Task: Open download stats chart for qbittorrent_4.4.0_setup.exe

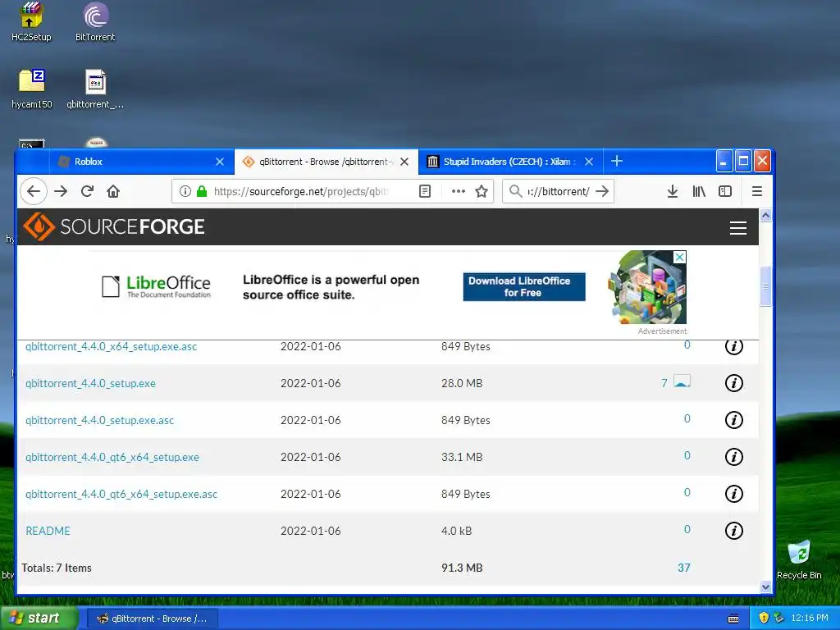Action: coord(682,381)
